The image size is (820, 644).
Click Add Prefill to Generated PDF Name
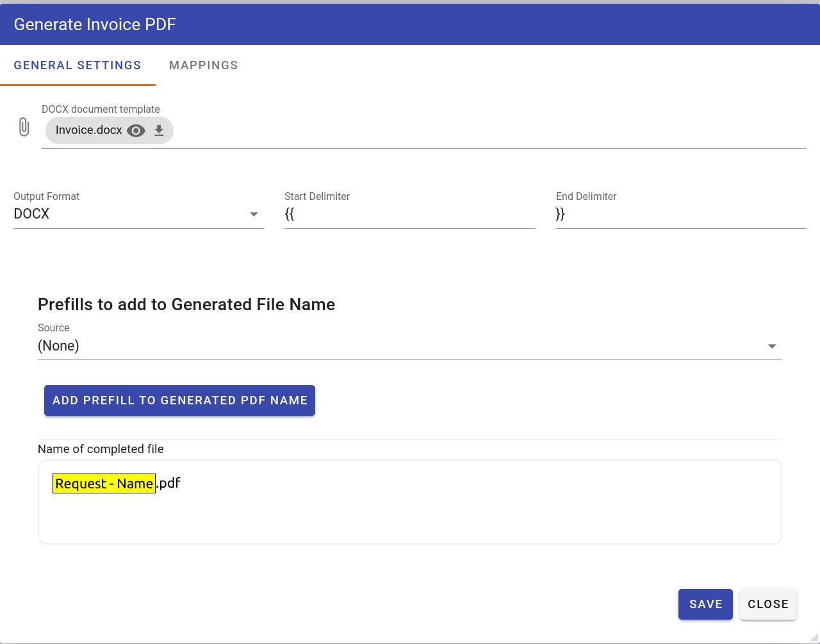pos(179,400)
